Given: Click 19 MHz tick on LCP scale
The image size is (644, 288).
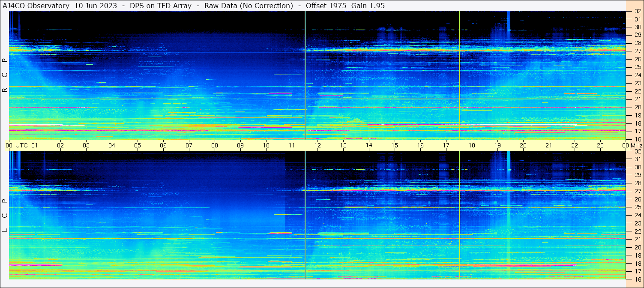Looking at the screenshot, I should tap(637, 255).
